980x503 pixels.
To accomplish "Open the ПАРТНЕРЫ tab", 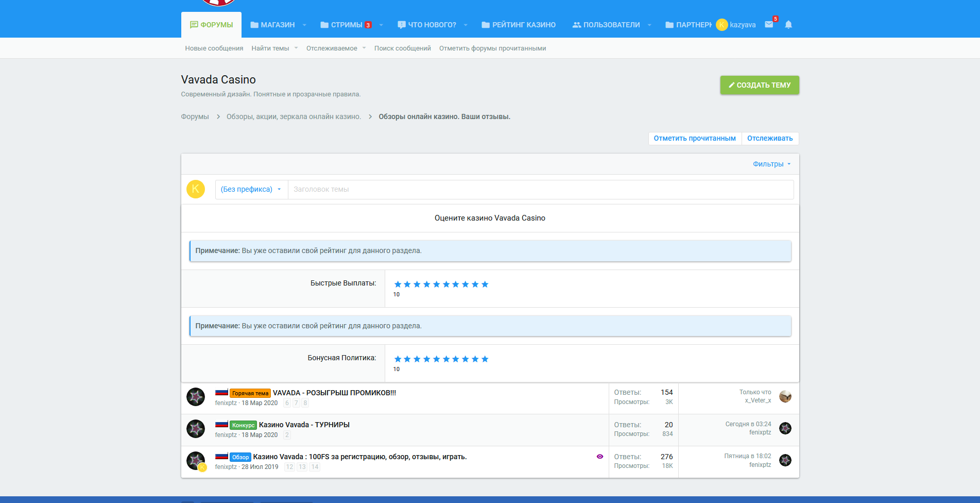I will pyautogui.click(x=689, y=25).
